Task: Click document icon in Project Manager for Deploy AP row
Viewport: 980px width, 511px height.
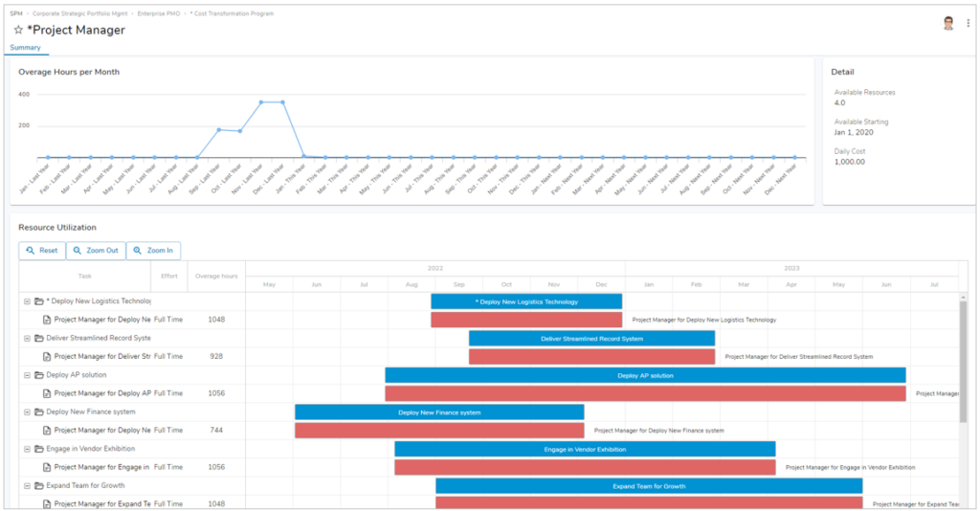Action: (x=47, y=393)
